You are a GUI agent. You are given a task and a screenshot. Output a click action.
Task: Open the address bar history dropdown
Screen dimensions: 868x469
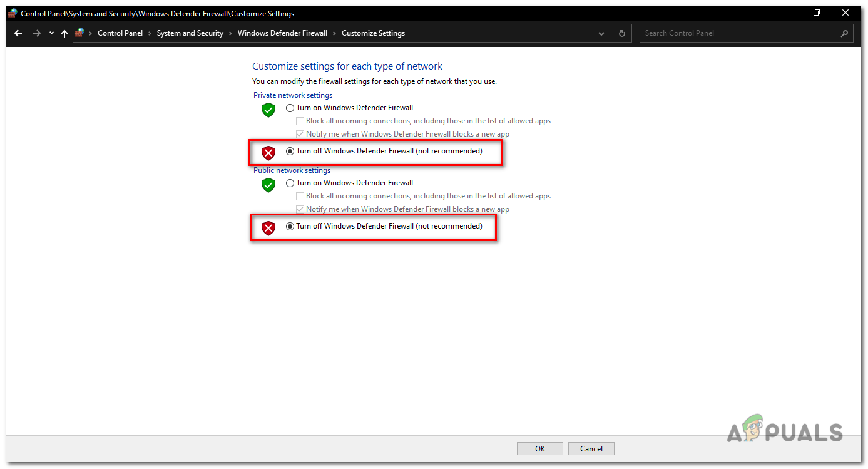click(x=601, y=33)
